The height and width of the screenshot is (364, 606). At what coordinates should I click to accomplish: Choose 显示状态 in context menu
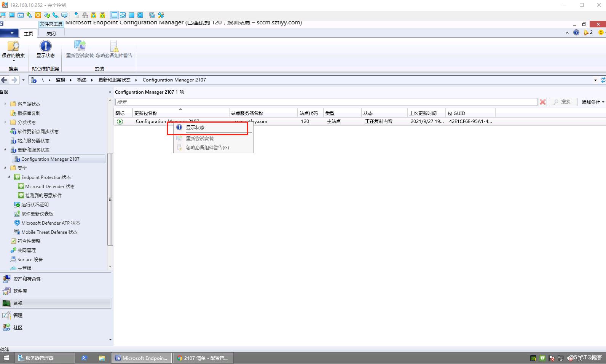pos(213,128)
